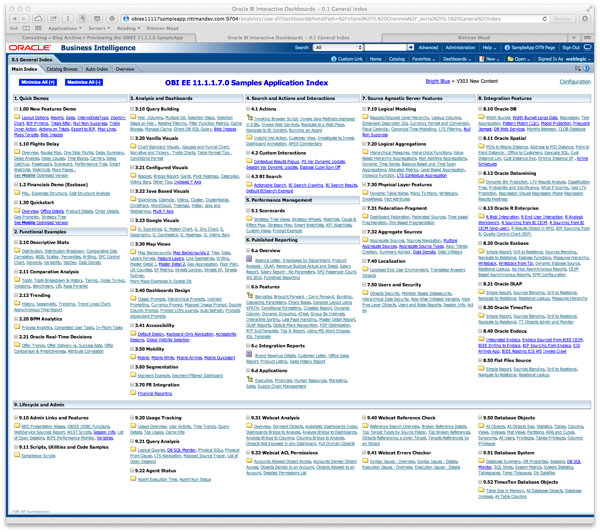Click the Minimize All button
The image size is (600, 532).
[x=38, y=82]
